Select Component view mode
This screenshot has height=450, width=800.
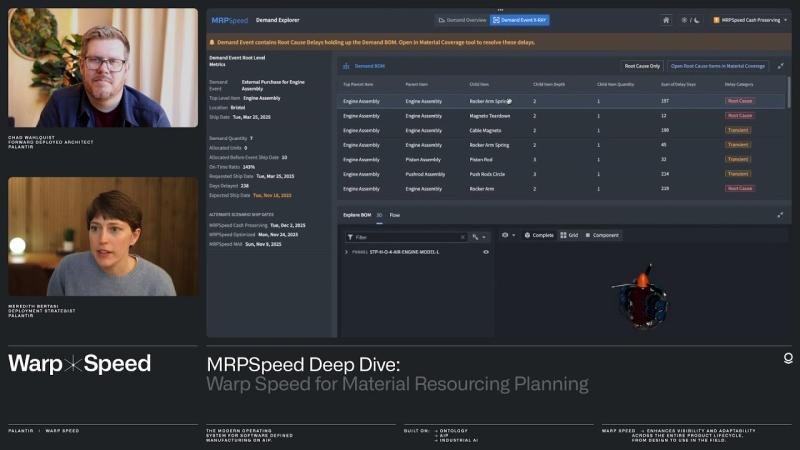pos(602,235)
